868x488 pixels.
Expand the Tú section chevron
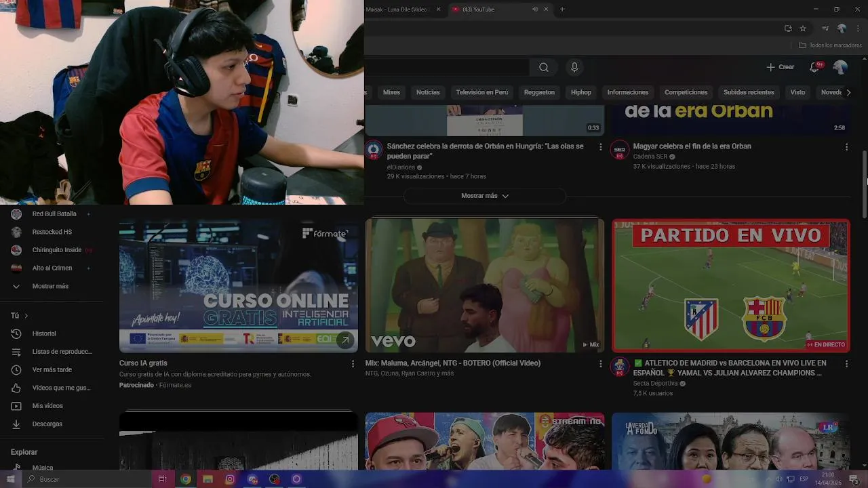(x=26, y=316)
